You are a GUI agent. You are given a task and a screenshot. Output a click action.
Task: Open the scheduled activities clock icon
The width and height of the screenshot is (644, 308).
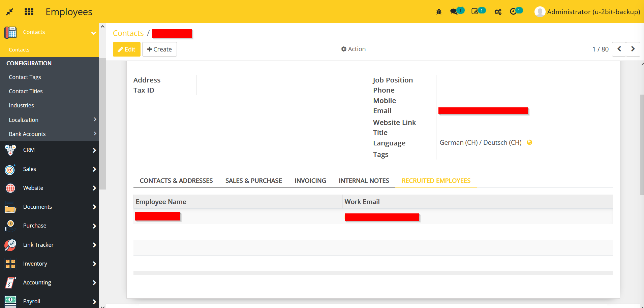tap(514, 11)
